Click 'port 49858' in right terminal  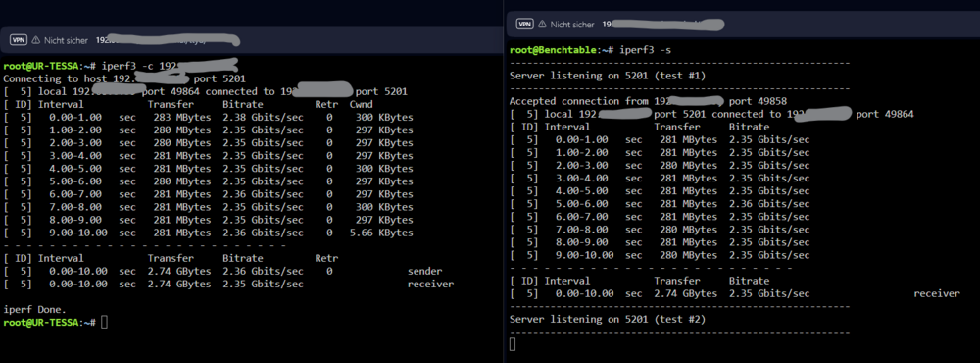759,101
